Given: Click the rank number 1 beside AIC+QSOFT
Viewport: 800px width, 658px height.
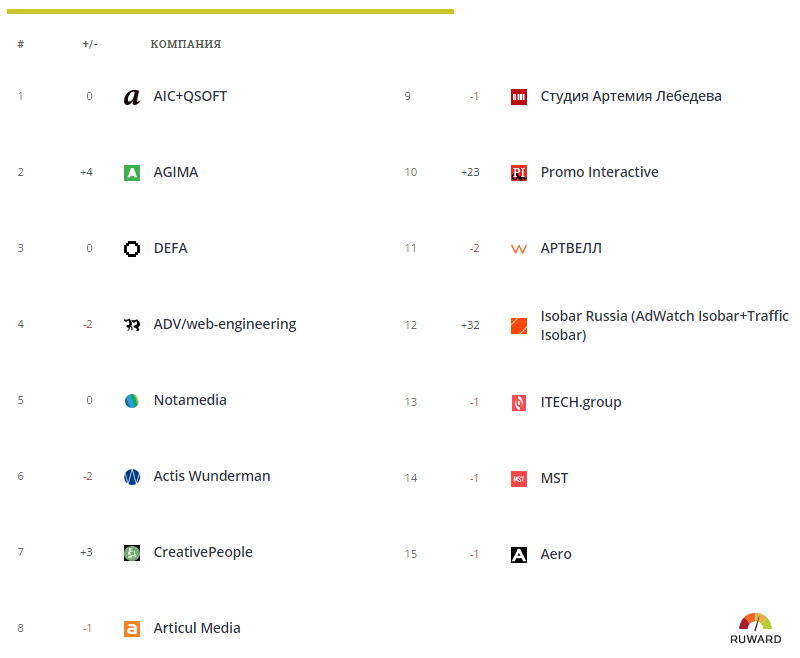Looking at the screenshot, I should click(20, 97).
